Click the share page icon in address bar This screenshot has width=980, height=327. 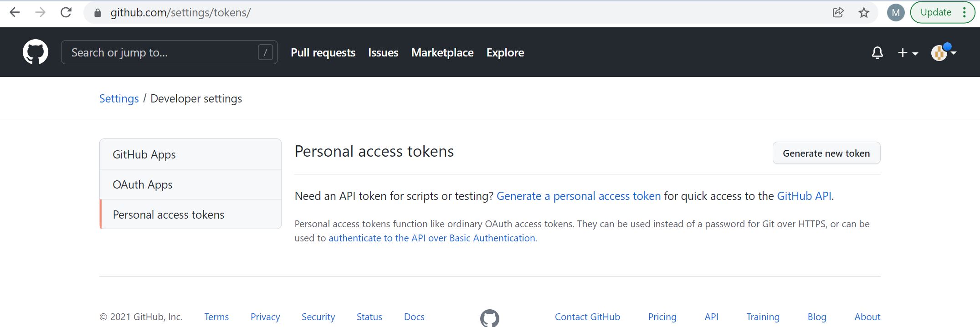pyautogui.click(x=838, y=12)
